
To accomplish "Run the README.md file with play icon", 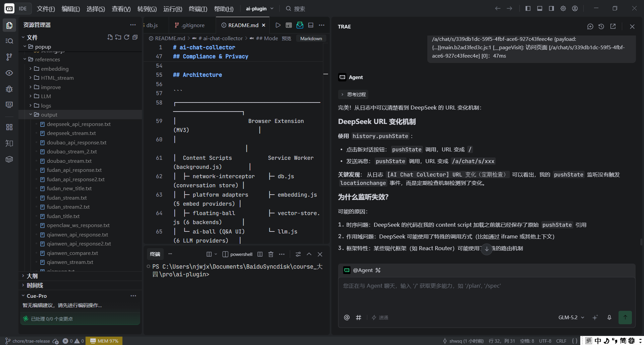I will [x=278, y=25].
